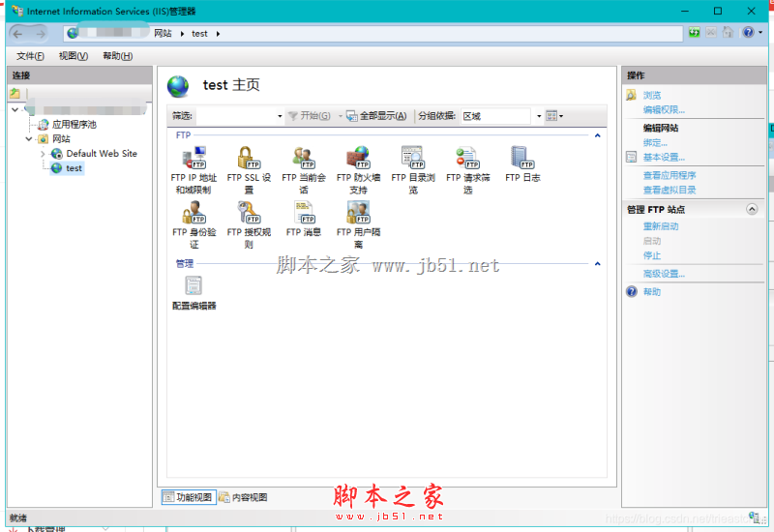This screenshot has width=774, height=532.
Task: Click the connections pane toolbar icon
Action: coord(15,93)
